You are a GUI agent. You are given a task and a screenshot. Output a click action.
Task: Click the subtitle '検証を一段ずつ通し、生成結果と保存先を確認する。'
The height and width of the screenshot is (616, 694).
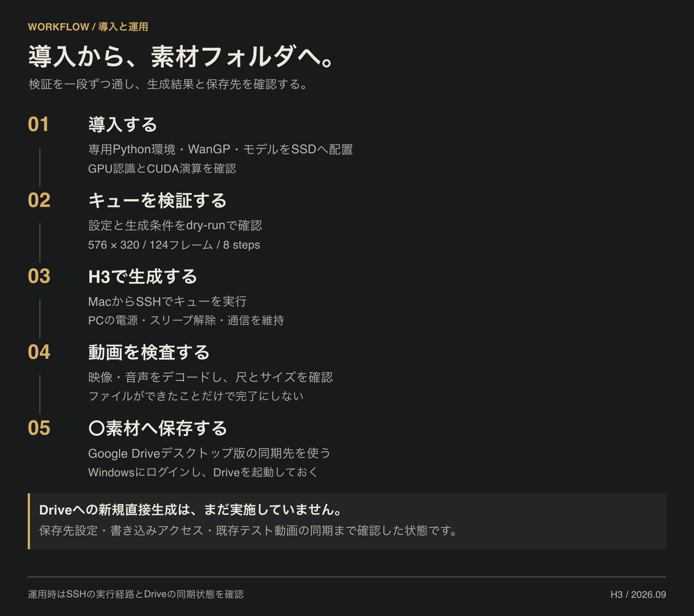pyautogui.click(x=168, y=84)
